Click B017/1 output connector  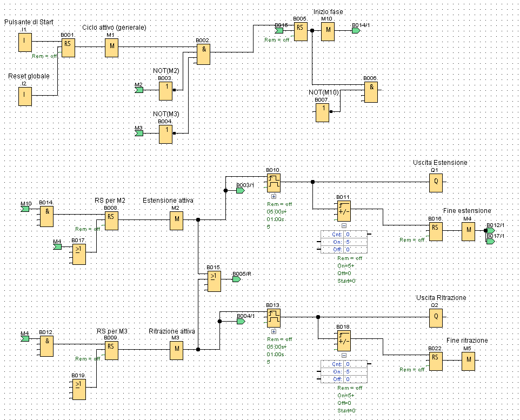[x=491, y=241]
